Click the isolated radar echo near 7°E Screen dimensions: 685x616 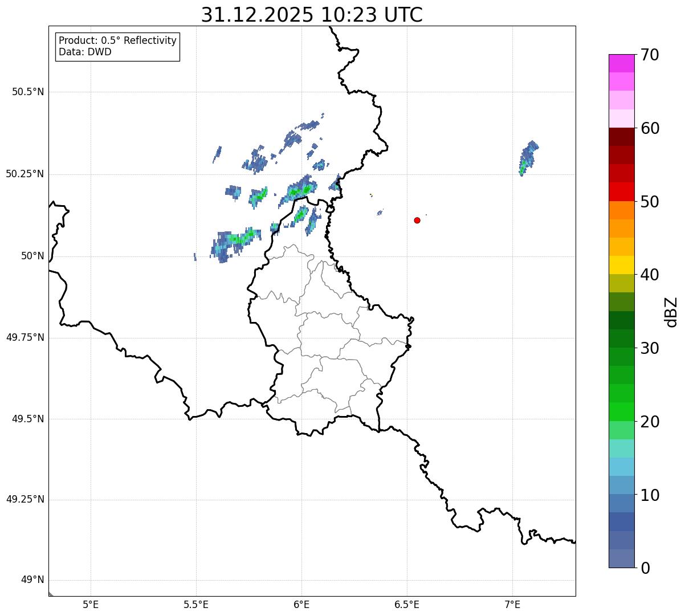(528, 158)
